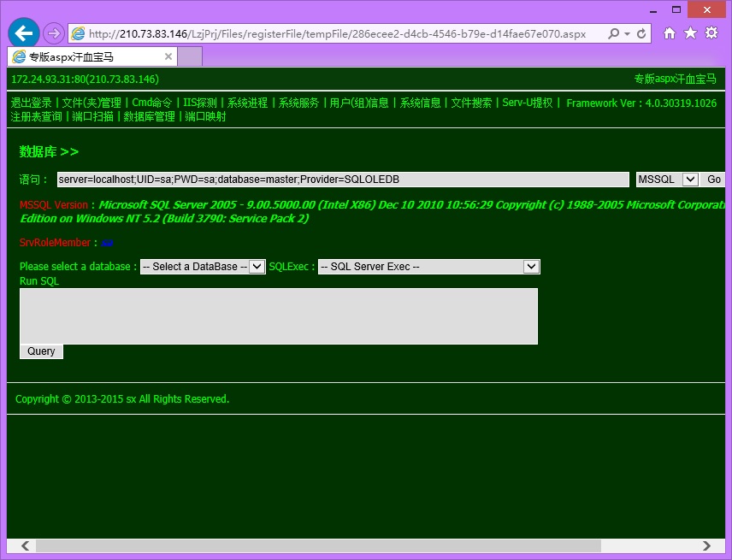Maximize the browser window
This screenshot has height=560, width=732.
click(676, 9)
